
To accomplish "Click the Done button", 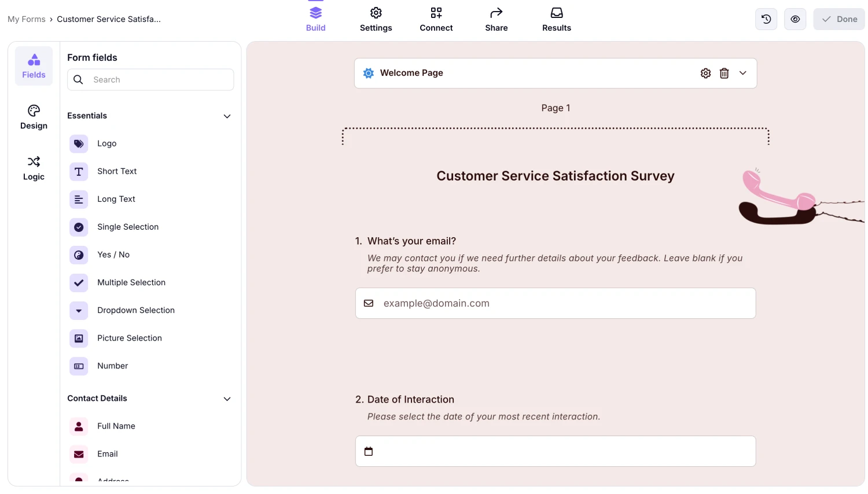I will [x=838, y=19].
